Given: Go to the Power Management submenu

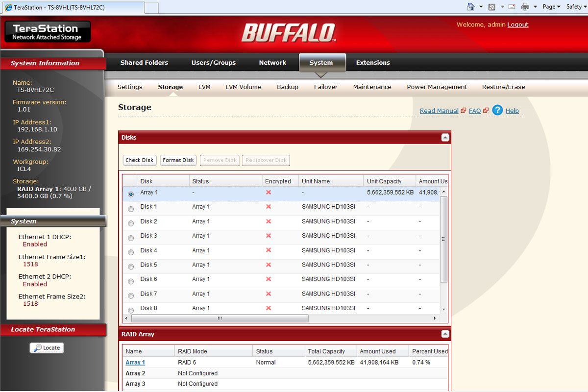Looking at the screenshot, I should (437, 87).
